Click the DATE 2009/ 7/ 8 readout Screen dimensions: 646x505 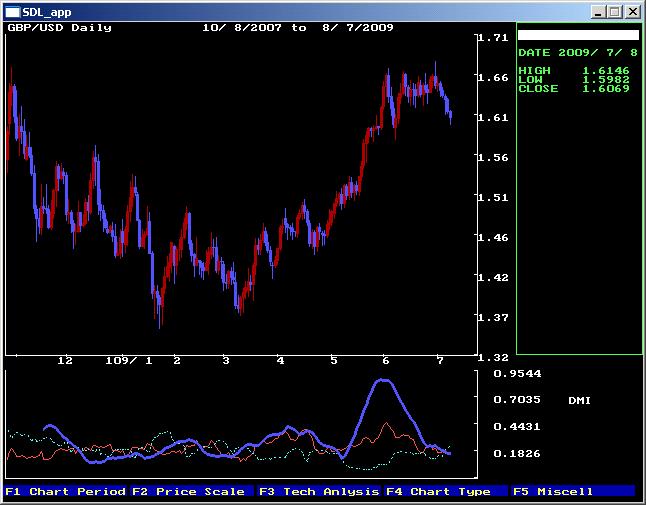tap(578, 53)
